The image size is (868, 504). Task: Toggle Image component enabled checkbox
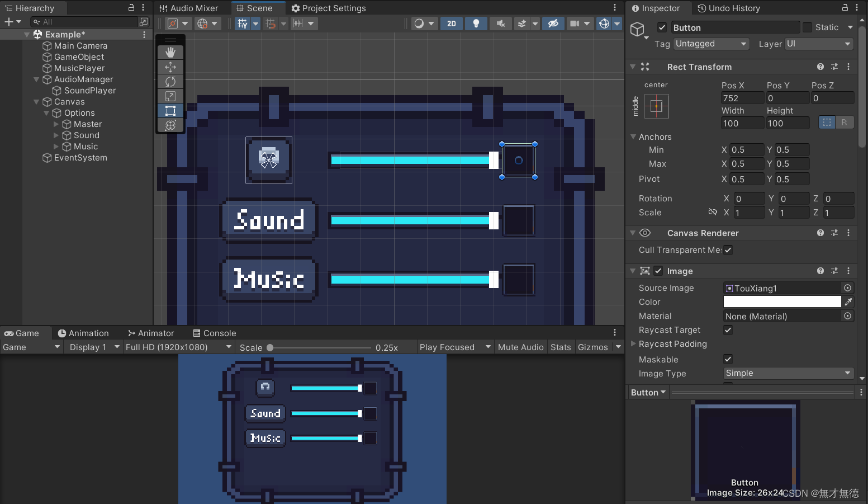click(x=658, y=271)
